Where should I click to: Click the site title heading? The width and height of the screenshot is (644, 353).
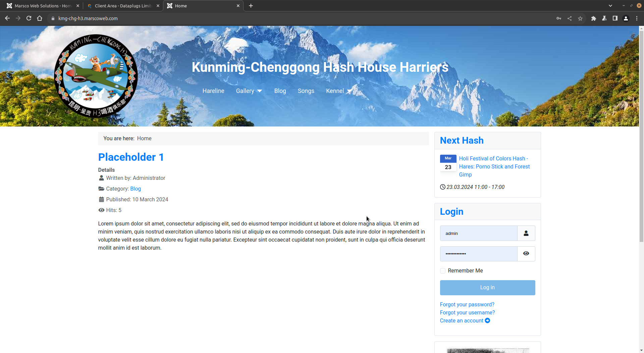pyautogui.click(x=320, y=67)
